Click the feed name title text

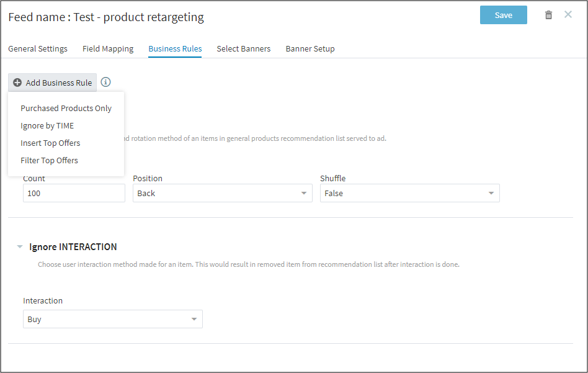[x=106, y=17]
